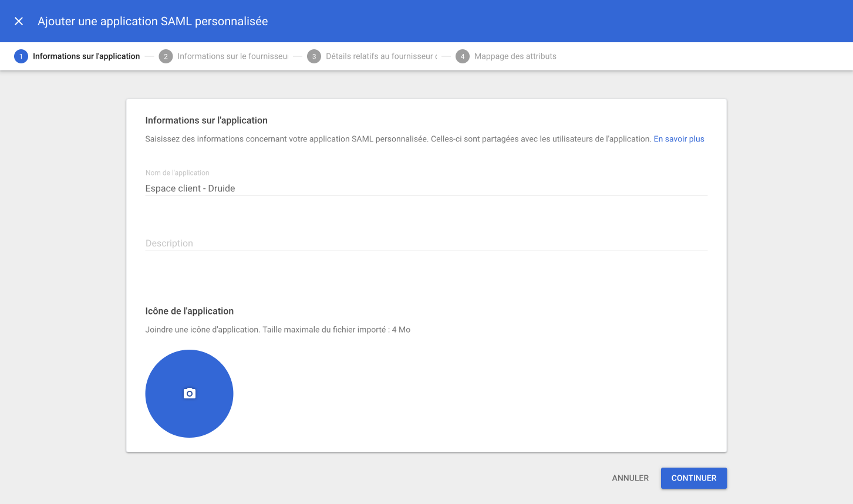Select the "Informations sur l'application" step label
853x504 pixels.
pyautogui.click(x=86, y=56)
